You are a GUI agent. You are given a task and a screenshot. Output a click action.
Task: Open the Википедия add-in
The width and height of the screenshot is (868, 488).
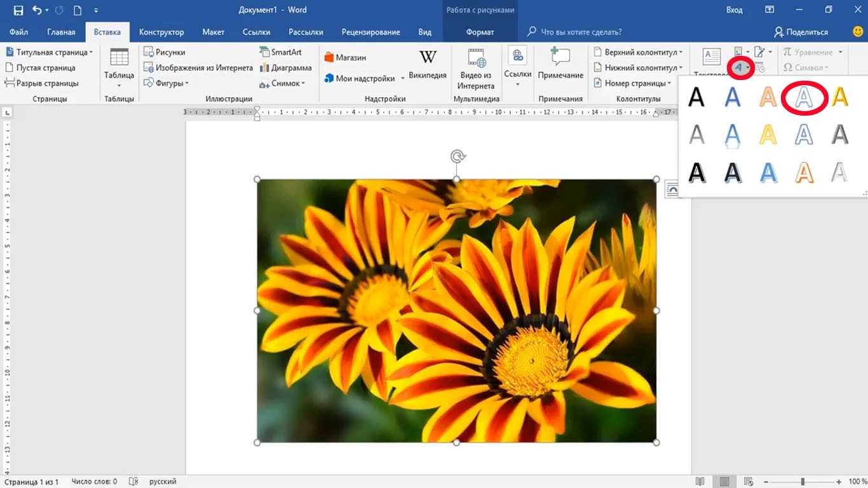pyautogui.click(x=428, y=65)
